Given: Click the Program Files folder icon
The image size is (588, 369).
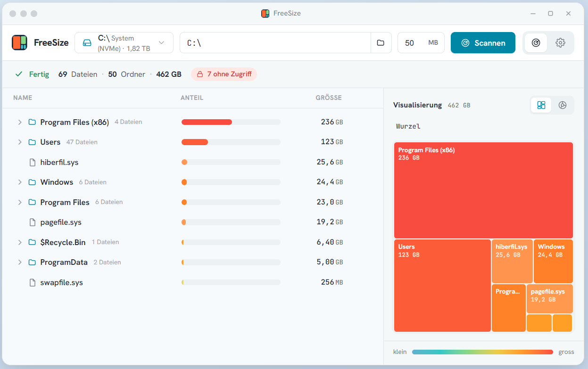Looking at the screenshot, I should (32, 202).
